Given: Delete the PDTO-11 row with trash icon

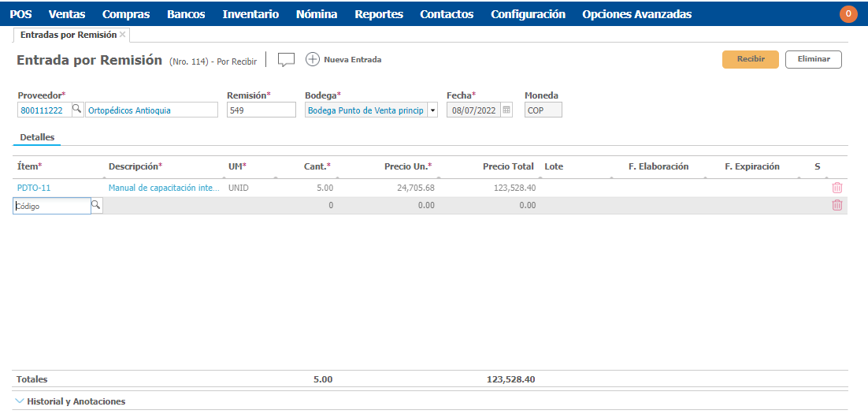Looking at the screenshot, I should (x=837, y=188).
